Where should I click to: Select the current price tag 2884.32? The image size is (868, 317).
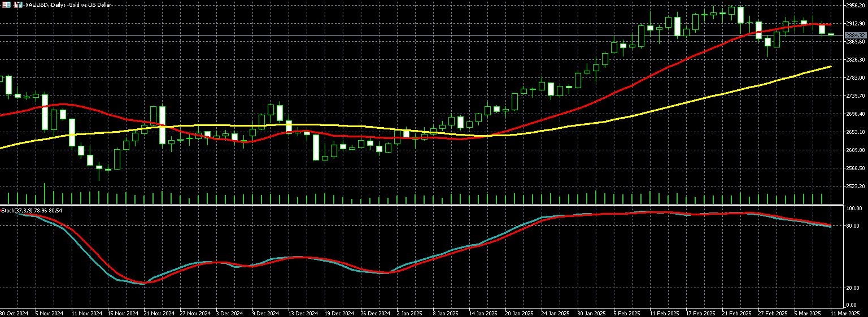(x=856, y=36)
